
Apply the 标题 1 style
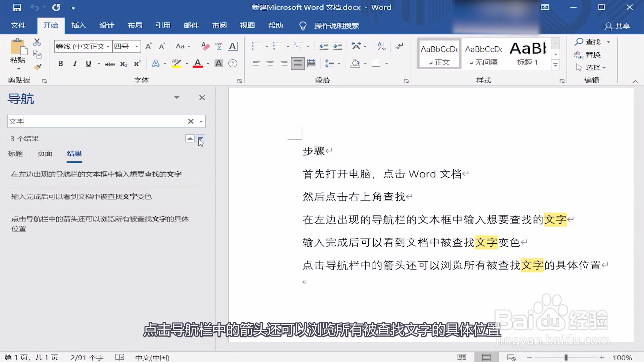pyautogui.click(x=528, y=54)
